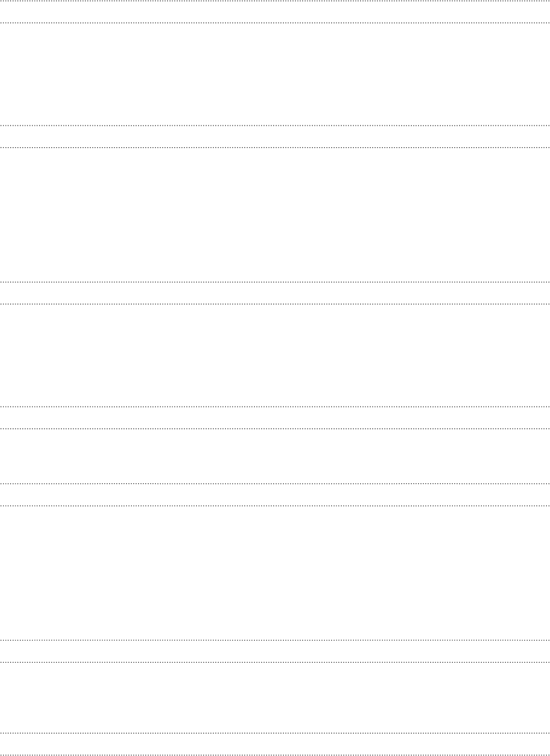
Task: Click the fourth dotted answer line
Action: click(275, 147)
